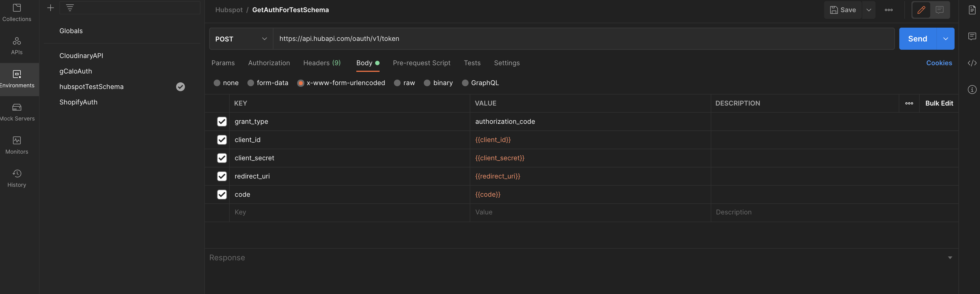Click the {{client_id}} value cell
980x294 pixels.
coord(590,140)
